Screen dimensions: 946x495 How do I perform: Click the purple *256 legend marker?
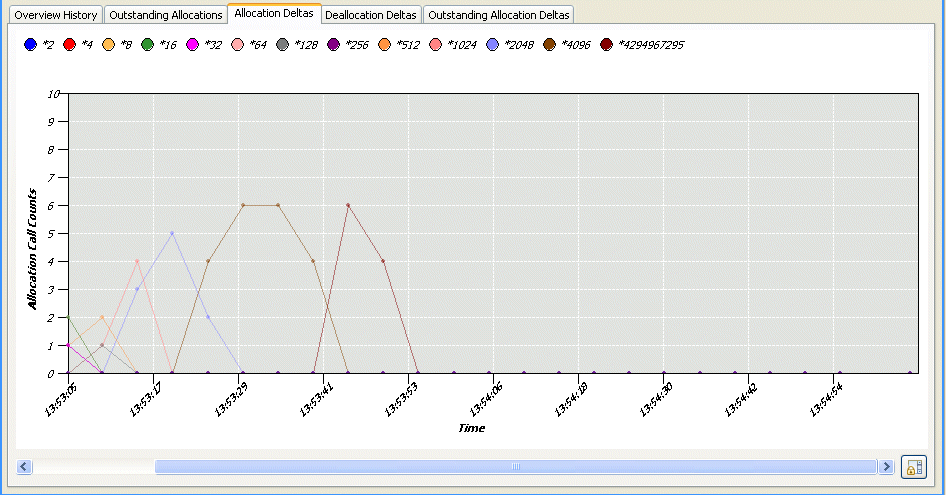click(x=333, y=45)
